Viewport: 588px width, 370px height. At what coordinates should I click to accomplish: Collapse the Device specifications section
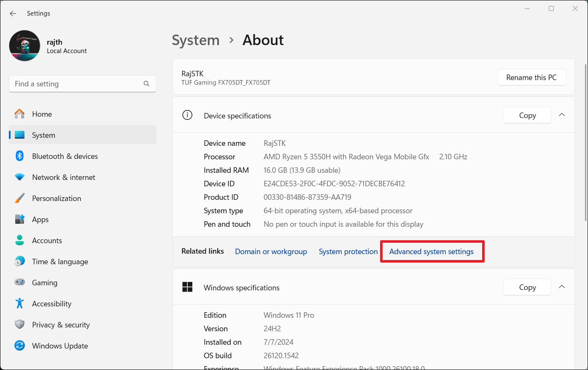tap(562, 115)
